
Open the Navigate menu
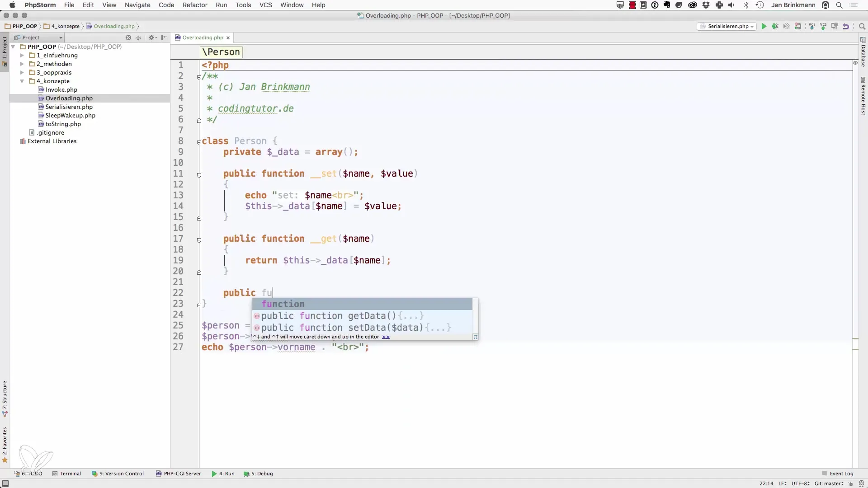tap(137, 5)
